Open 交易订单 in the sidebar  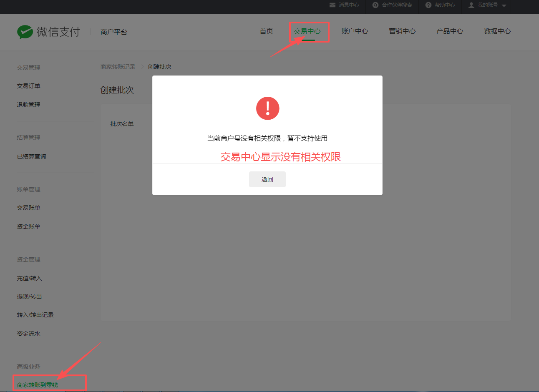(x=28, y=86)
